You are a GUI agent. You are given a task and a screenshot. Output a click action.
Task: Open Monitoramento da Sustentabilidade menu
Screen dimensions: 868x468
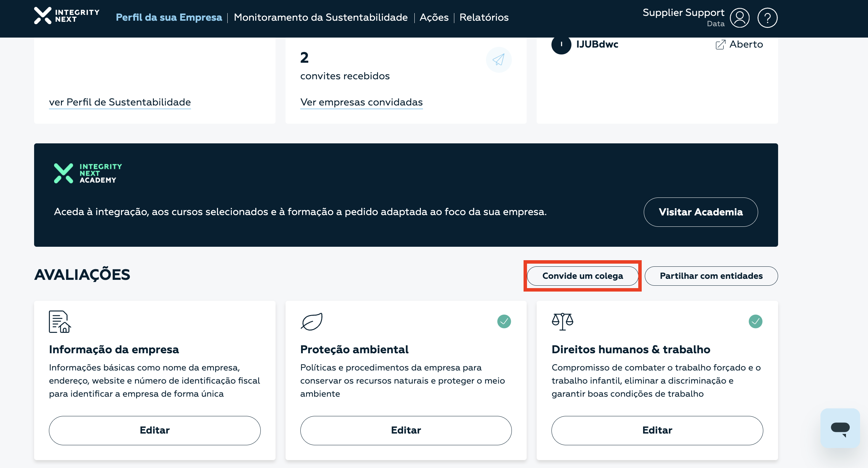pos(320,18)
